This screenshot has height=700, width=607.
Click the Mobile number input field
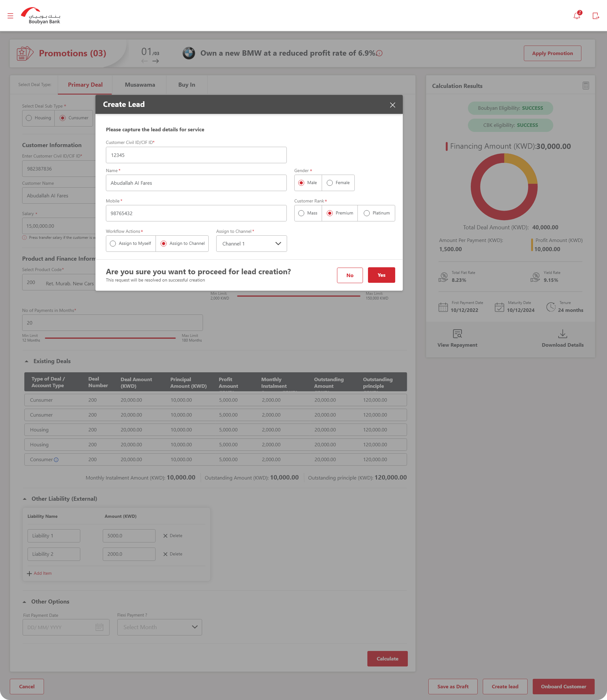[196, 214]
